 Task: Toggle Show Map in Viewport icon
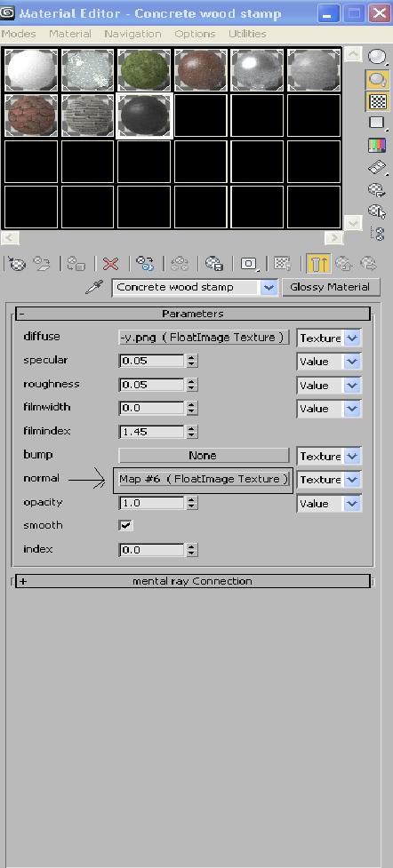[283, 264]
